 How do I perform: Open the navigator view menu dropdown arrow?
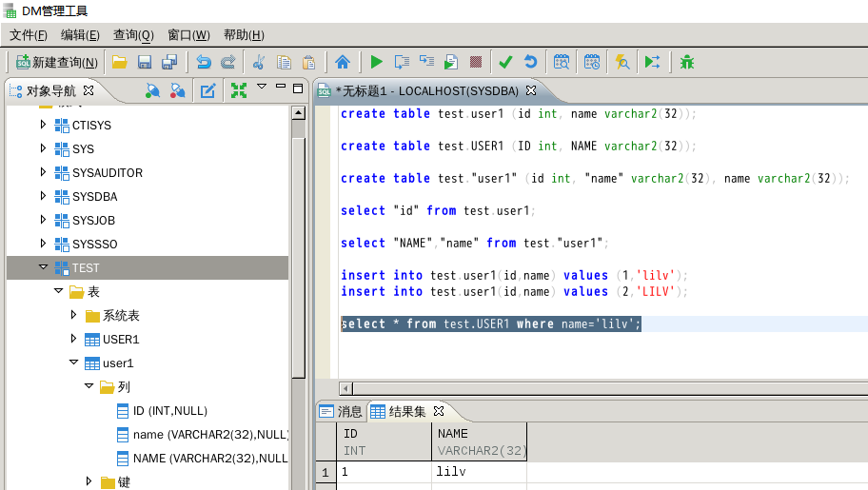[x=262, y=87]
